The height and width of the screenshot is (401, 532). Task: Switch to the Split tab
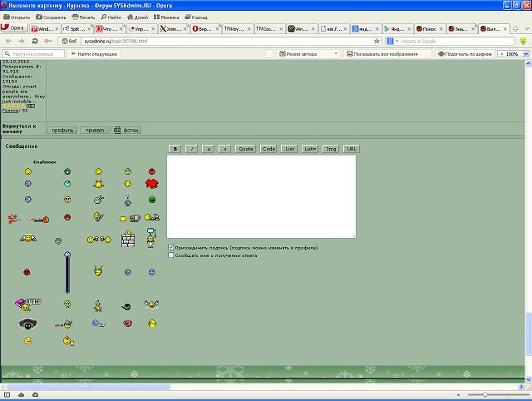click(x=77, y=29)
